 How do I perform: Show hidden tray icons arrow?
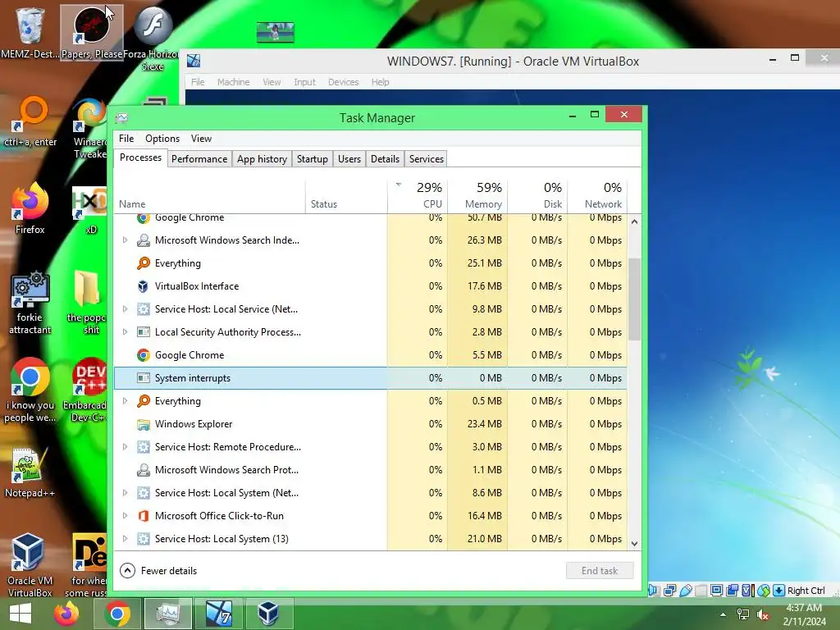723,614
